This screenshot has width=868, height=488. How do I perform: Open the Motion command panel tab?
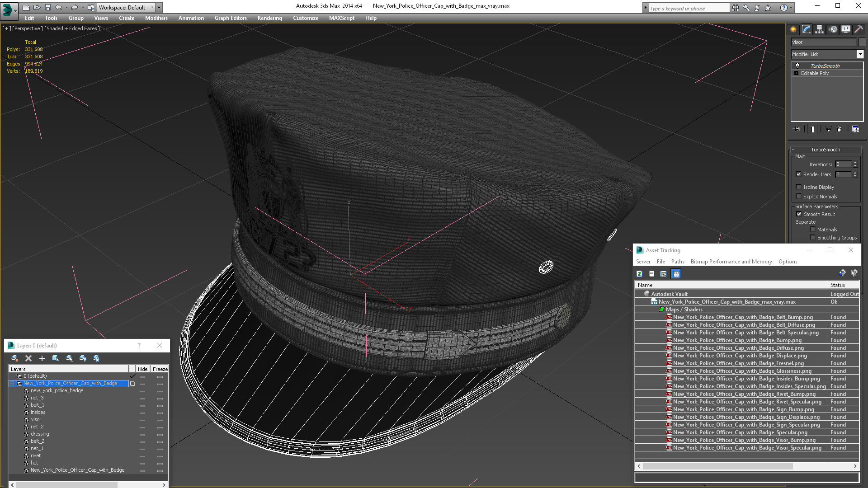coord(833,29)
